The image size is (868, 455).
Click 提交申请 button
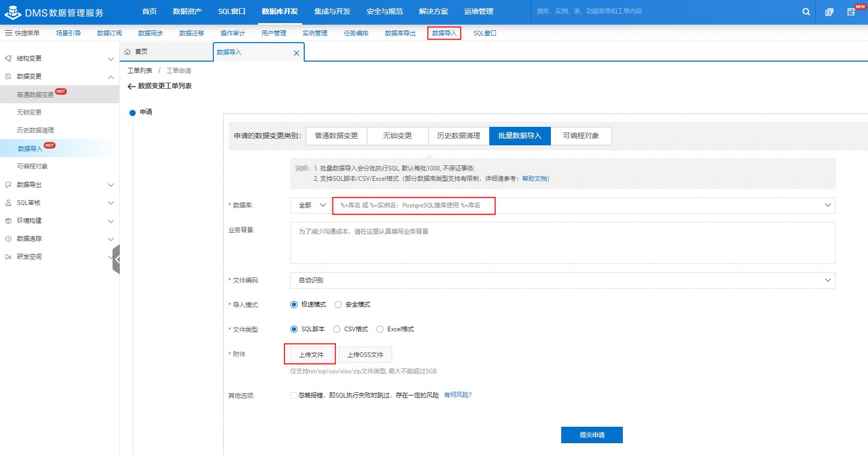tap(592, 435)
